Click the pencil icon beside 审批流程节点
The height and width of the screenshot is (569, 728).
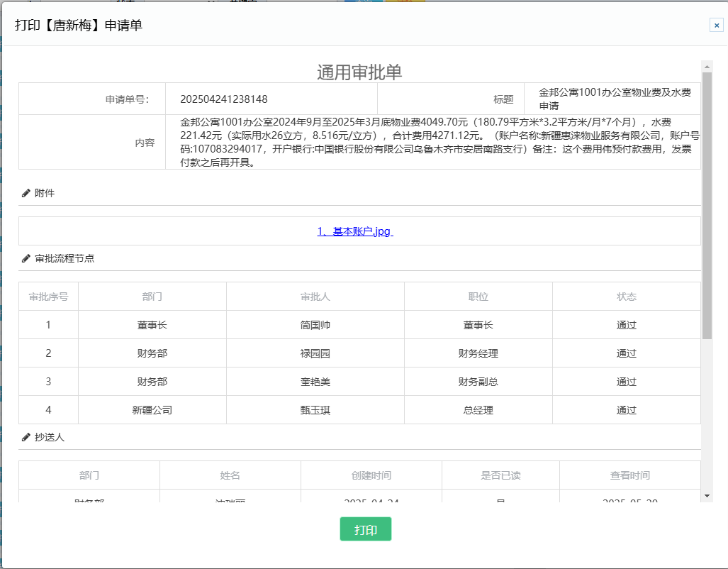click(26, 258)
